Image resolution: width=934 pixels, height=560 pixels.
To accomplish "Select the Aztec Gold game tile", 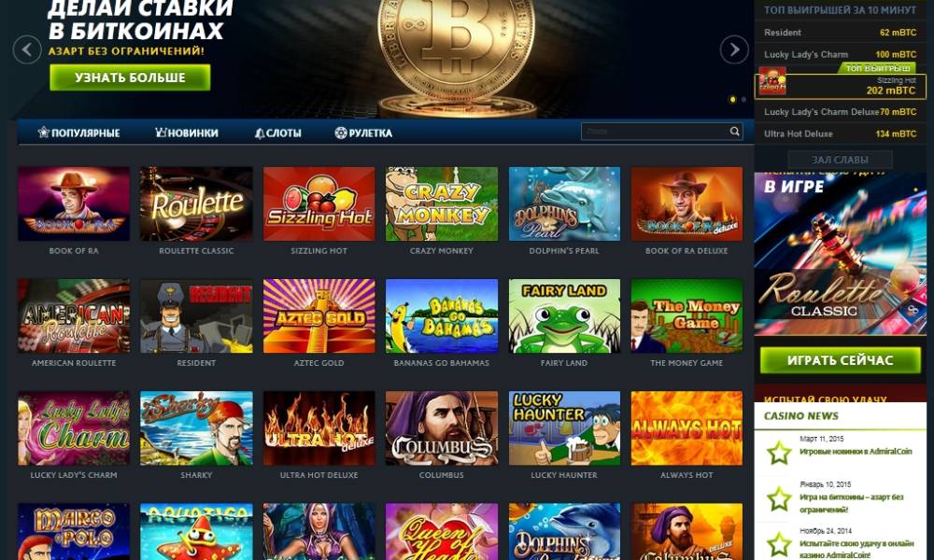I will coord(318,316).
